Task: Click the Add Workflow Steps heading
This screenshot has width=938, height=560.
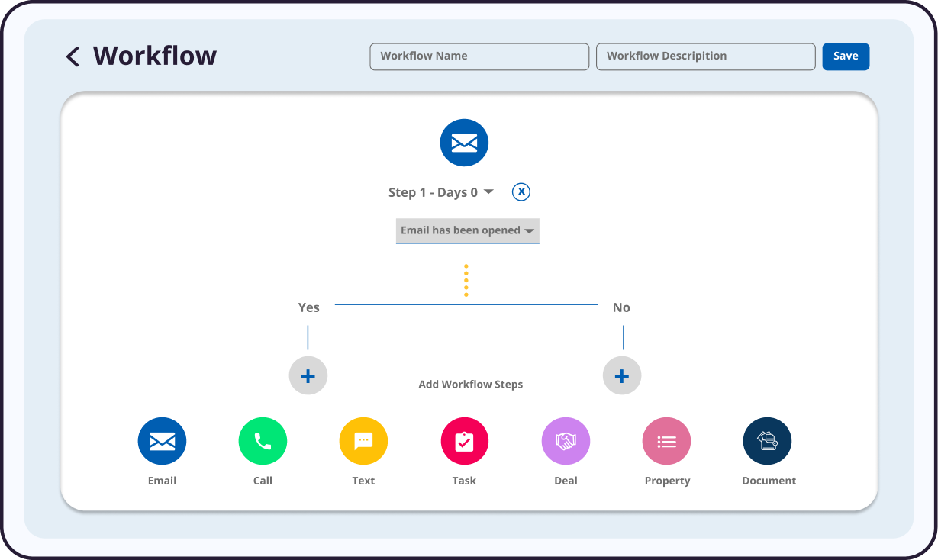Action: tap(470, 385)
